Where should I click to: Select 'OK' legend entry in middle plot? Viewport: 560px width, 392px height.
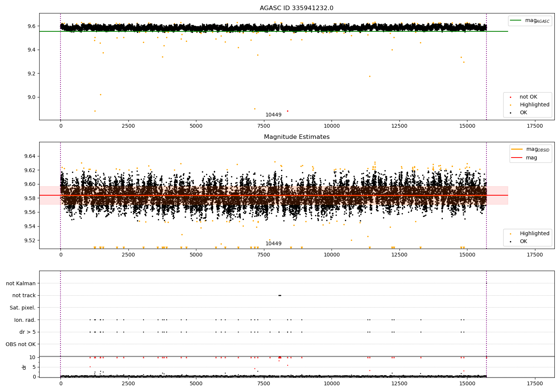pos(523,242)
